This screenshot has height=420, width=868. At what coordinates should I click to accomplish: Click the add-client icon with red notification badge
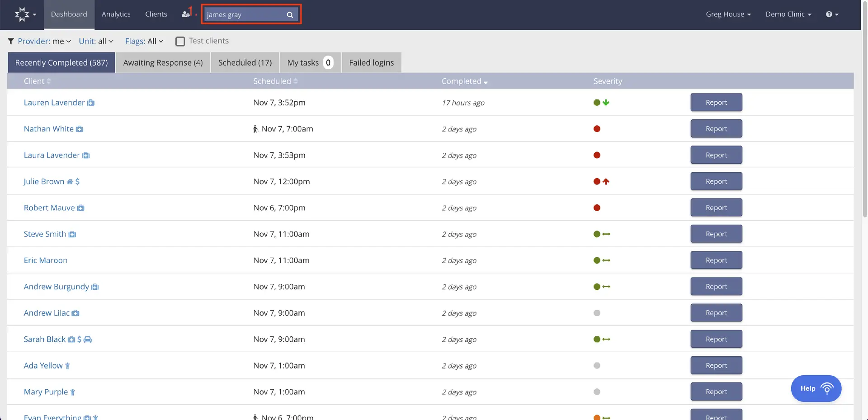[185, 14]
